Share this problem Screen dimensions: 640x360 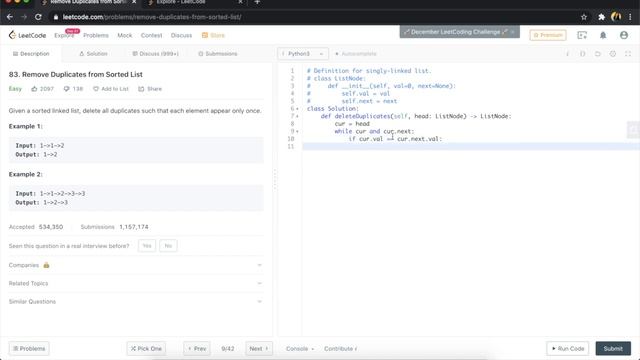tap(150, 89)
